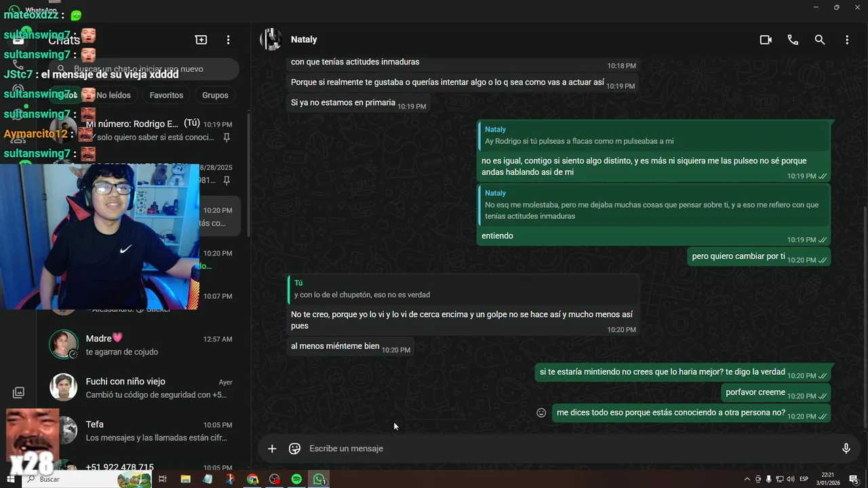Open Windows notification center

point(854,479)
